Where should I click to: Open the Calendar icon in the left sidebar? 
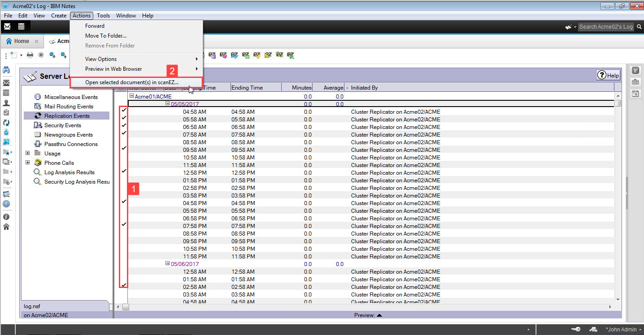click(7, 94)
